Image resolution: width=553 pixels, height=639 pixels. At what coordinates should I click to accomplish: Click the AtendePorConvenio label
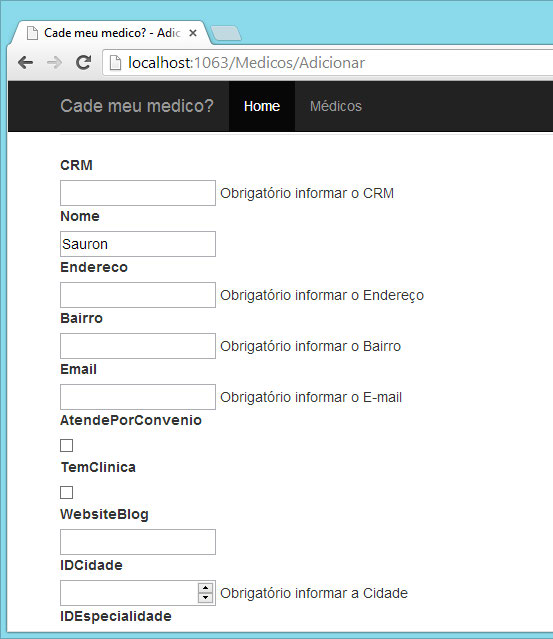[x=131, y=420]
